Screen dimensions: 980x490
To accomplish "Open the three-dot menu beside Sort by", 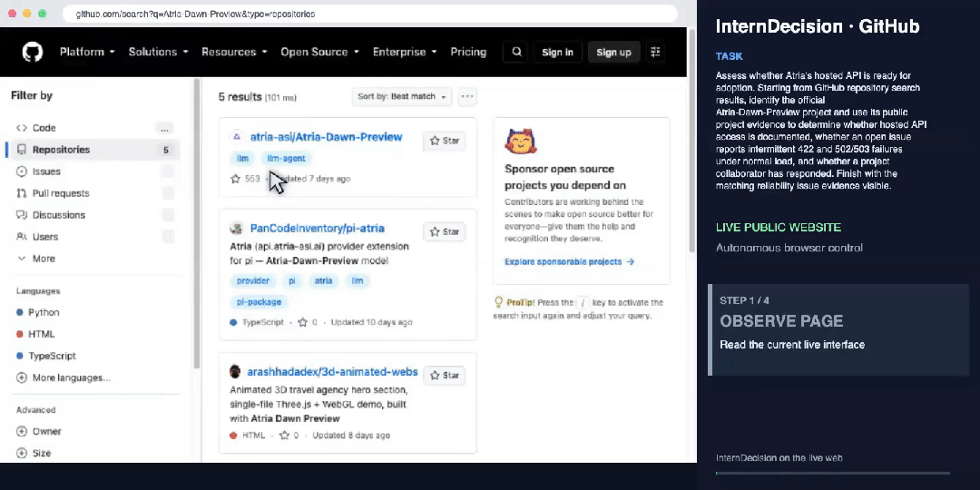I will tap(467, 97).
